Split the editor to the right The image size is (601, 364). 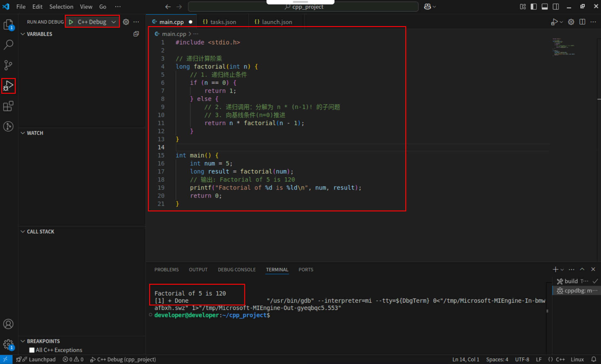[582, 22]
